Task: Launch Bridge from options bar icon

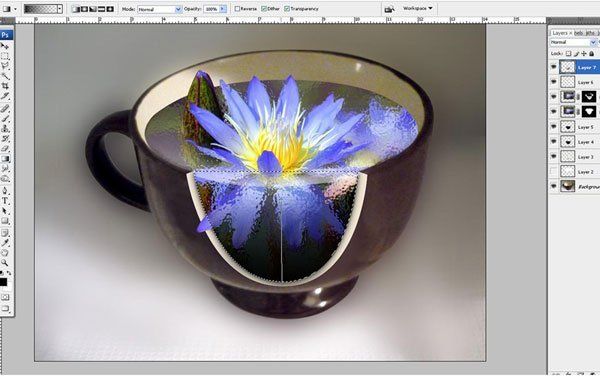Action: tap(389, 9)
